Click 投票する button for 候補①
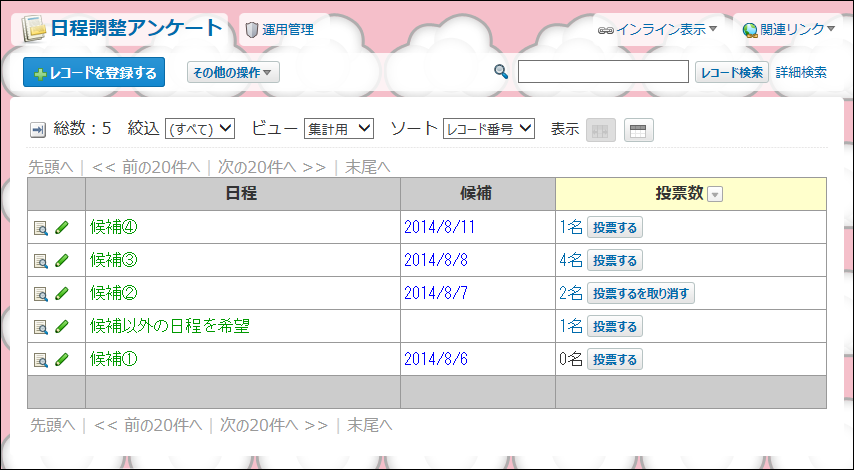 click(615, 359)
